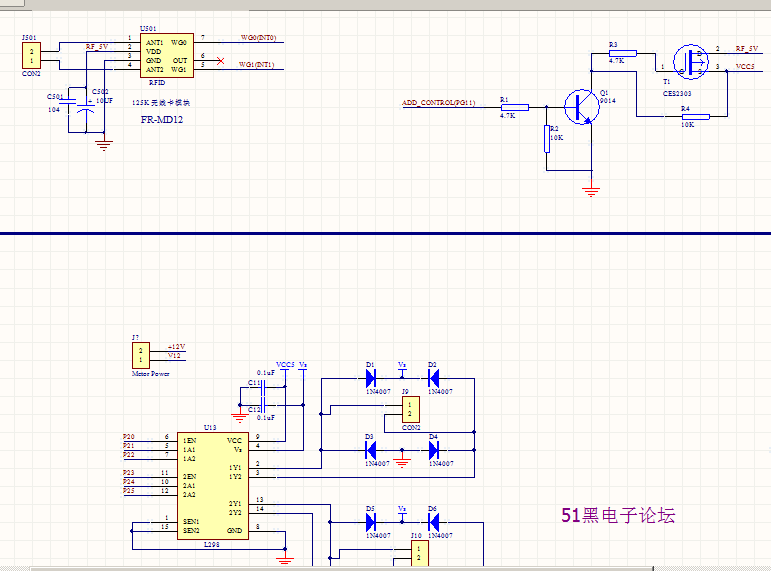Click the CES2303 part value text
The width and height of the screenshot is (771, 571).
pos(677,93)
